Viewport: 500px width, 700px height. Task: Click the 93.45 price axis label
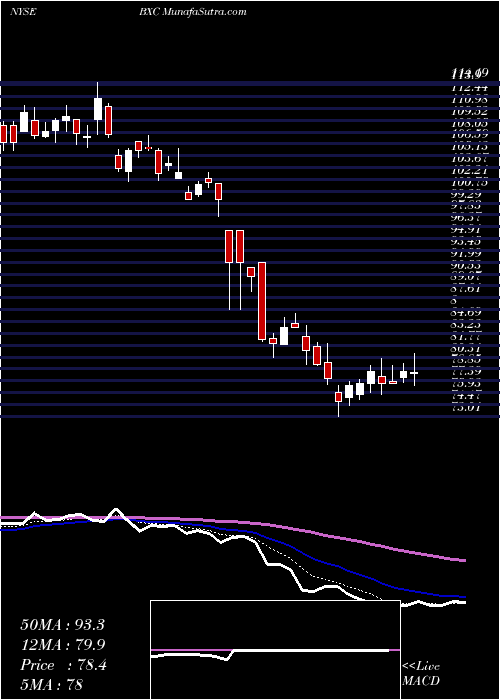(x=468, y=244)
